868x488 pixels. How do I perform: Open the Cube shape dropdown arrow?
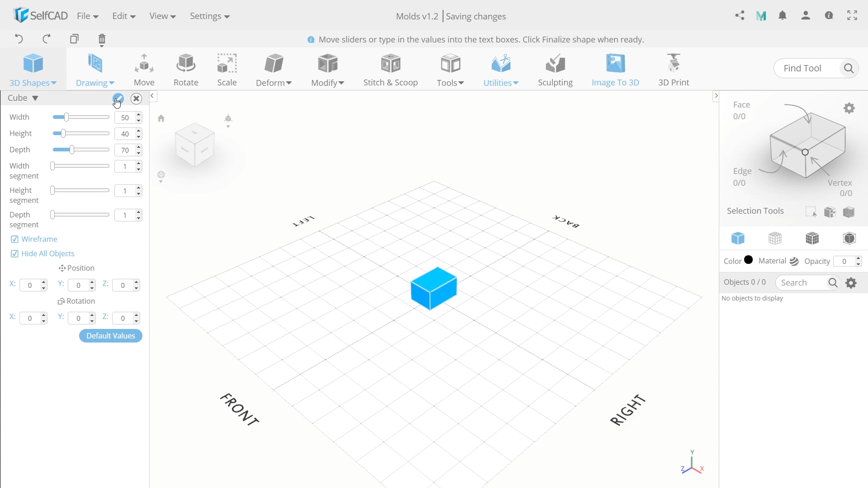click(35, 98)
